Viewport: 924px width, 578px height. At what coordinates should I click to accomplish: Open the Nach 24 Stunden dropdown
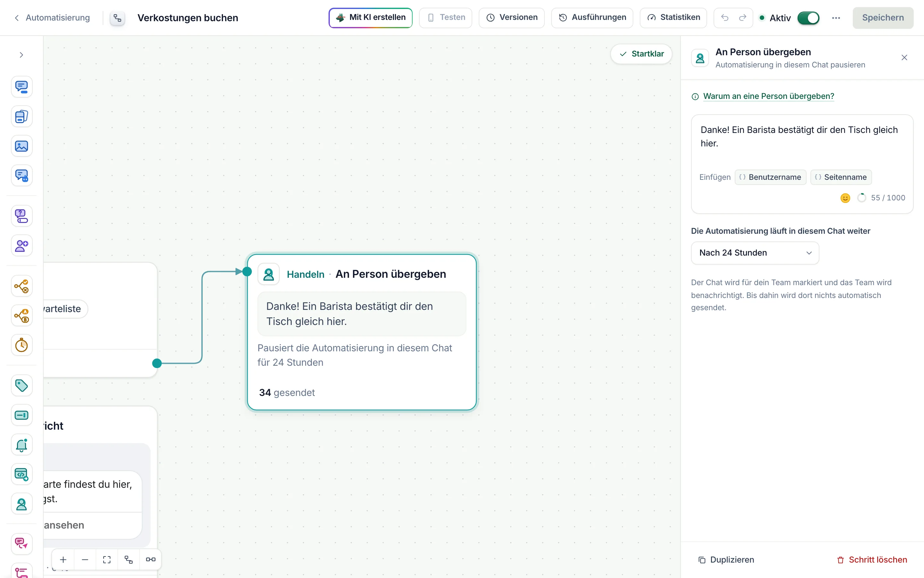pyautogui.click(x=755, y=253)
